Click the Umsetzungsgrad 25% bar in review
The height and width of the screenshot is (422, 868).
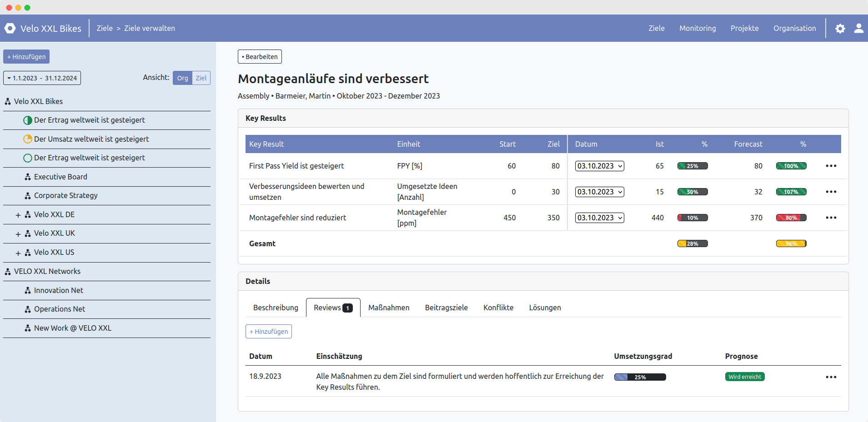[640, 377]
